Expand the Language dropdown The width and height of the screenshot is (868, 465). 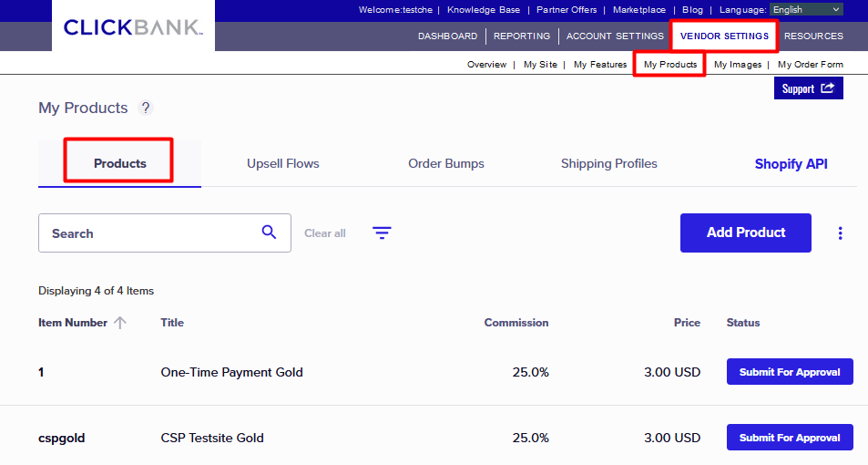(x=806, y=10)
